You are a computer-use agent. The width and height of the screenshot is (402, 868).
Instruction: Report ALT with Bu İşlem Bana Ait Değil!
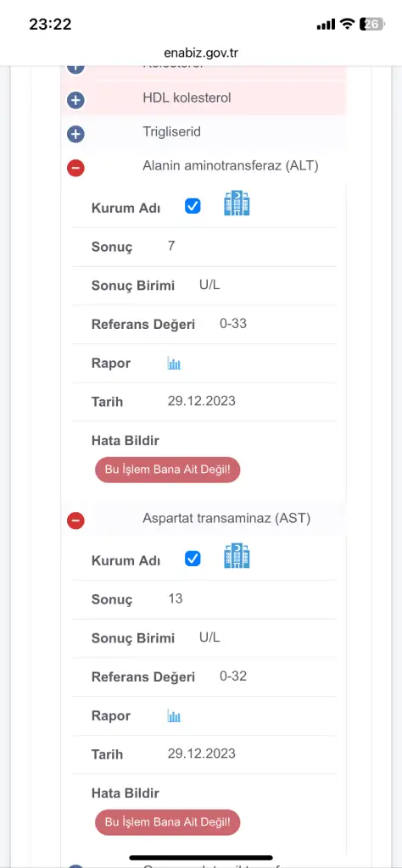168,470
